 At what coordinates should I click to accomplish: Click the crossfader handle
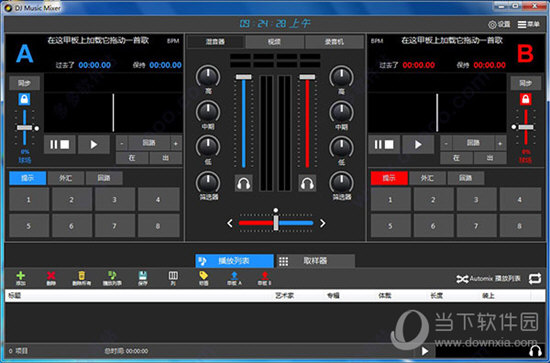click(276, 223)
